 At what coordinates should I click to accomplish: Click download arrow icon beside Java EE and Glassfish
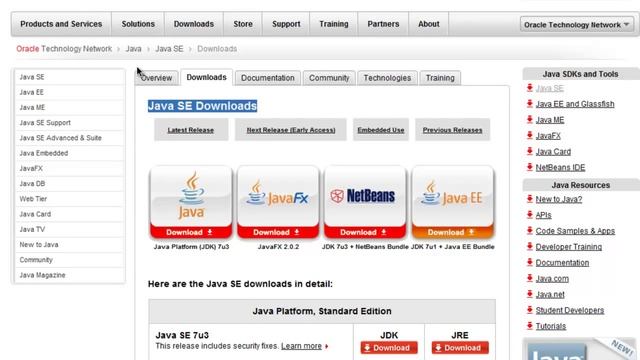click(x=530, y=104)
